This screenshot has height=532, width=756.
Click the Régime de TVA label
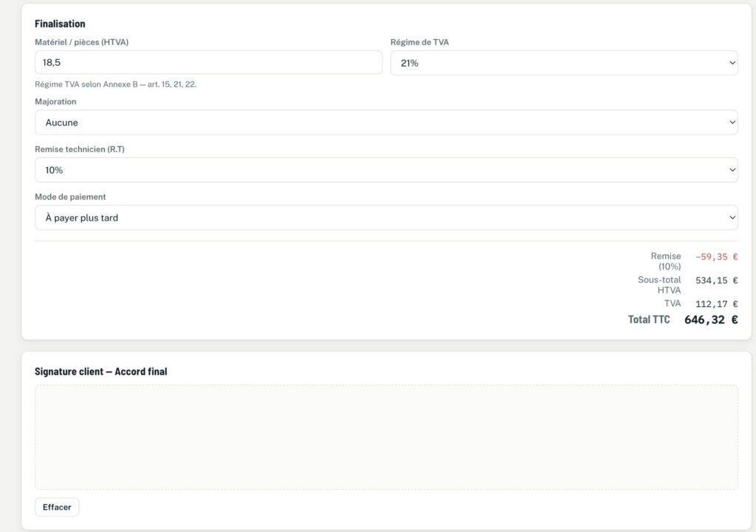click(419, 42)
